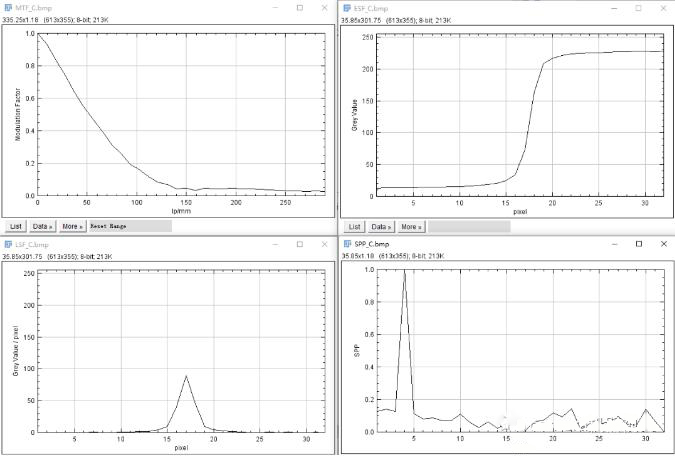Maximize the MTF_C.bmp plot window

click(x=299, y=7)
